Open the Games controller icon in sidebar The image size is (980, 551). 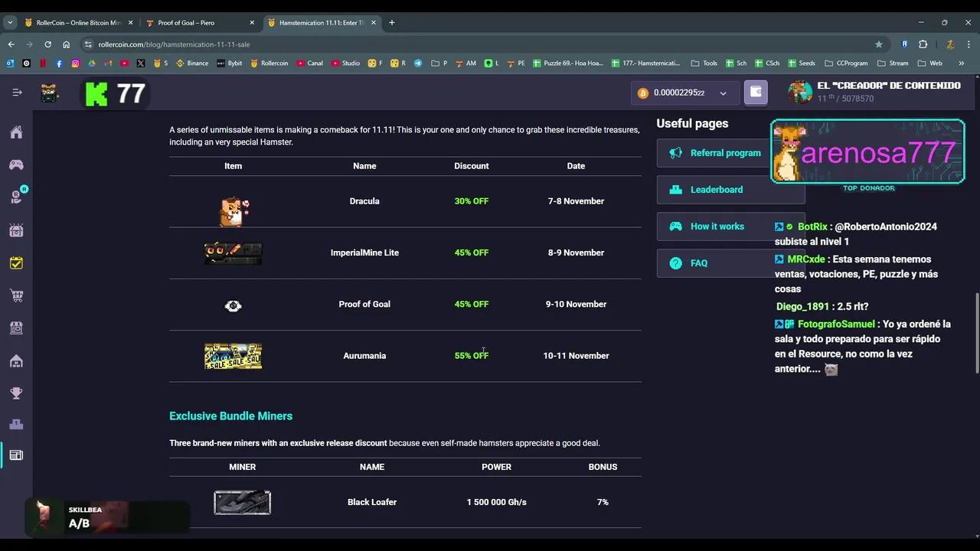[16, 165]
